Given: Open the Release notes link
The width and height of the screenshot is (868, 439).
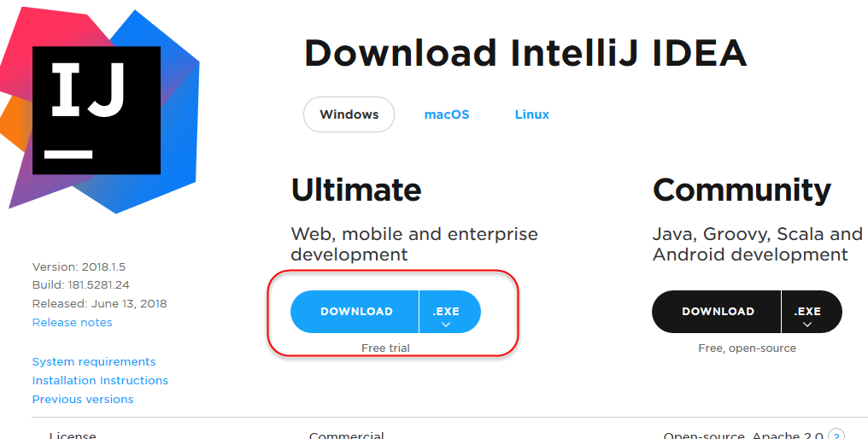Looking at the screenshot, I should pos(72,322).
